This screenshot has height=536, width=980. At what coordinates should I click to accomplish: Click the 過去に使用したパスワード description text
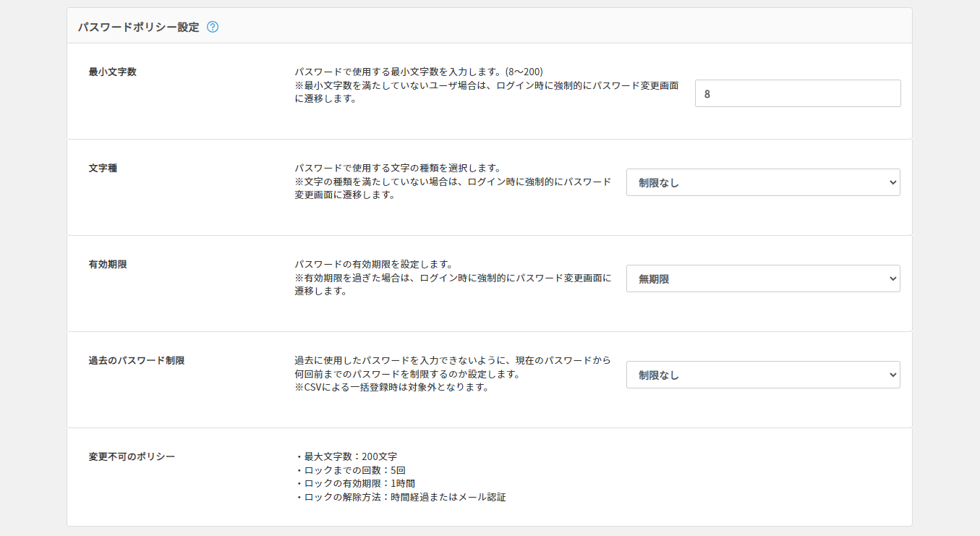click(452, 360)
